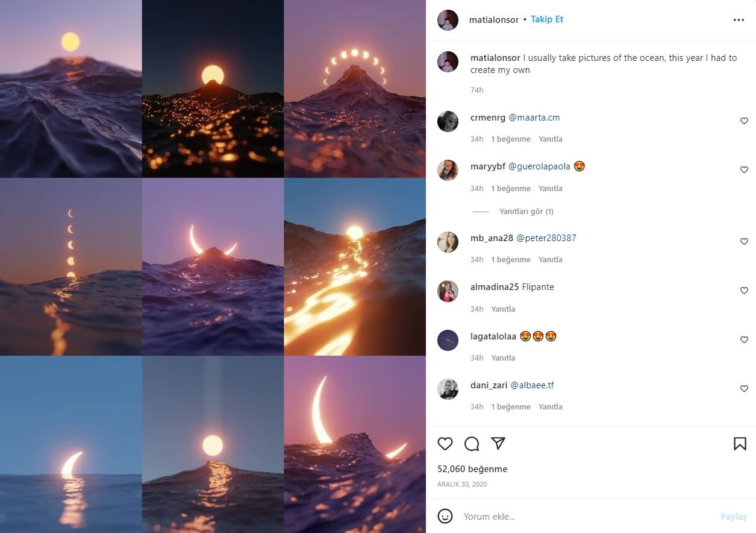This screenshot has height=533, width=756.
Task: Like almadina25's comment
Action: 744,291
